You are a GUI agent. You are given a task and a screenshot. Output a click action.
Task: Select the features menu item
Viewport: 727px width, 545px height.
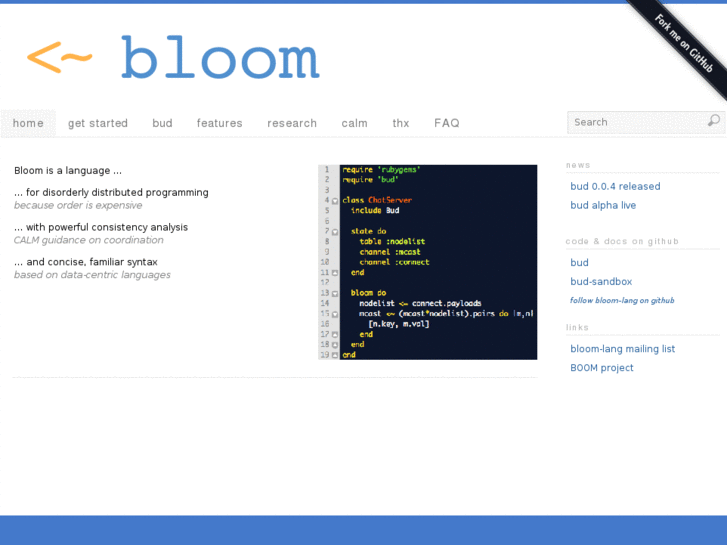(219, 123)
